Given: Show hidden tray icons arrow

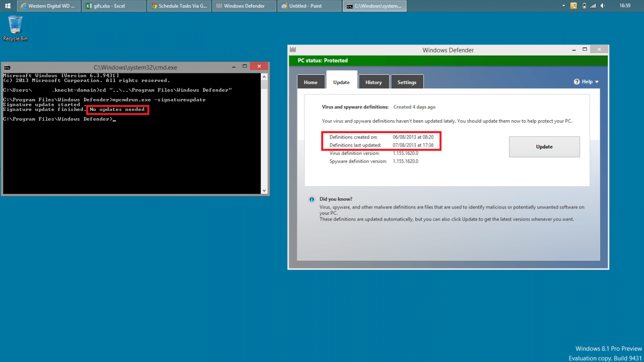Looking at the screenshot, I should coord(563,6).
